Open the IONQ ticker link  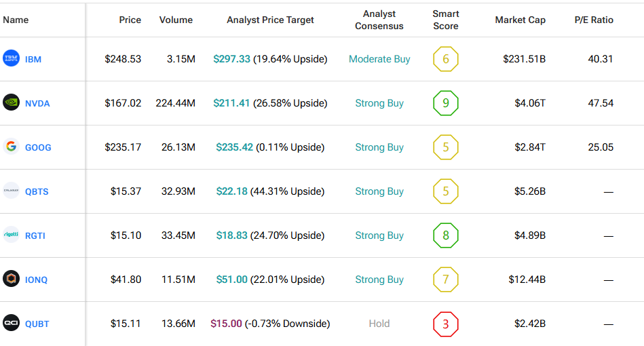click(37, 280)
